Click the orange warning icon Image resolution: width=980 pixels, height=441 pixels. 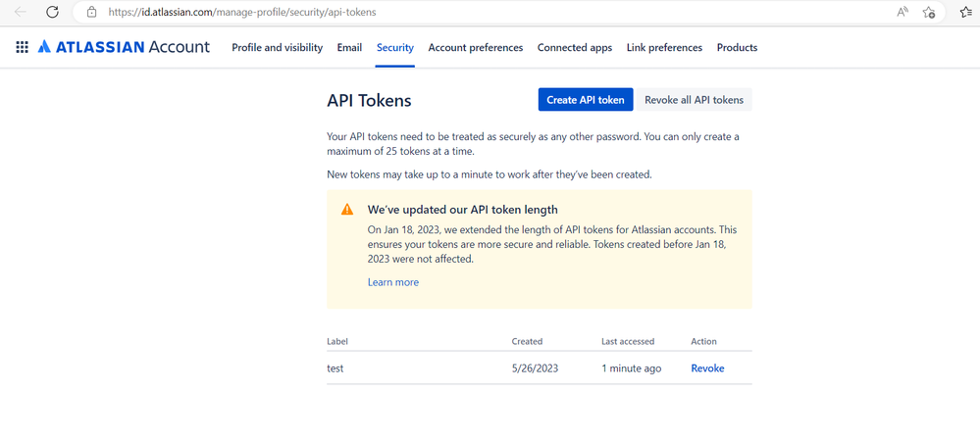point(347,210)
